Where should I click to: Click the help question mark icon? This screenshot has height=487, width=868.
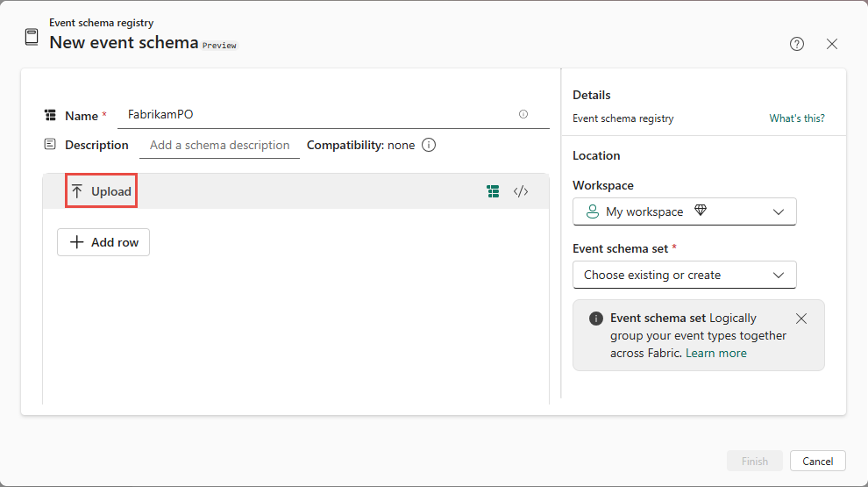797,44
